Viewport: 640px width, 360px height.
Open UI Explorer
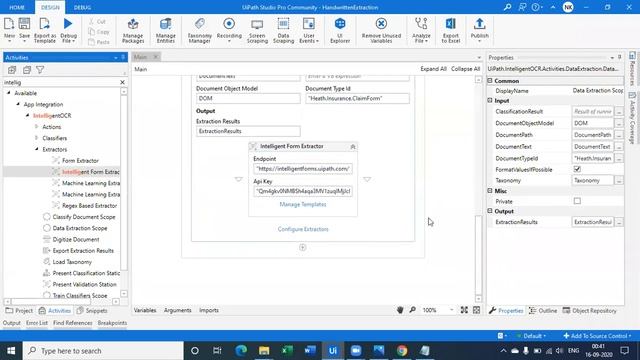340,31
